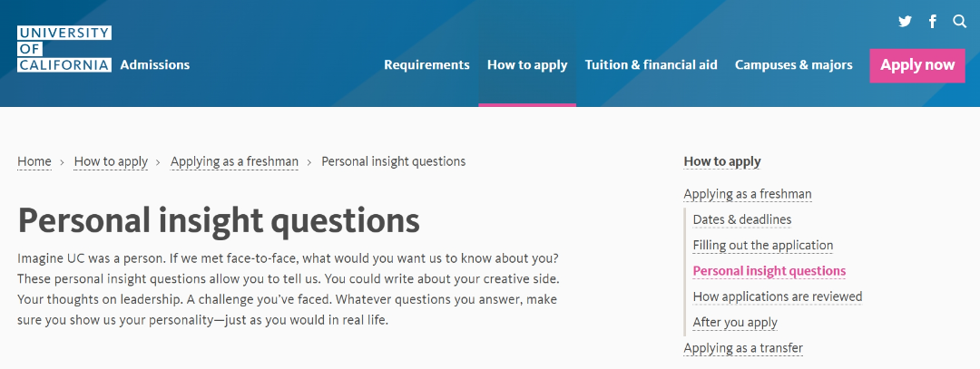Open the Twitter icon link
The height and width of the screenshot is (369, 980).
[905, 22]
